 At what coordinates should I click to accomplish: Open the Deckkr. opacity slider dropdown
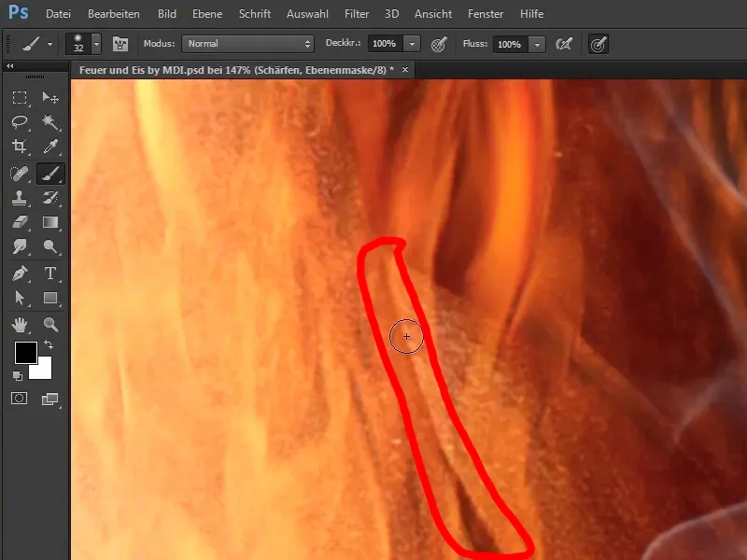412,44
